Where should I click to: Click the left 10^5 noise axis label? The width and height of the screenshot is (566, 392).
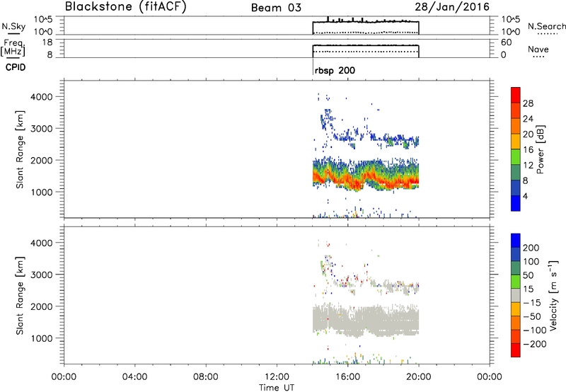point(43,19)
